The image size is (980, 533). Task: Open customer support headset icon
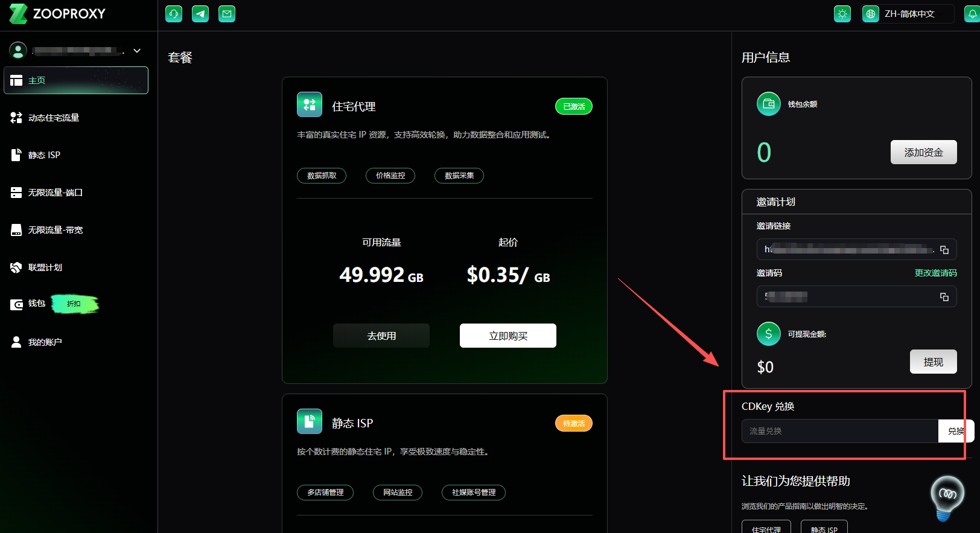174,14
